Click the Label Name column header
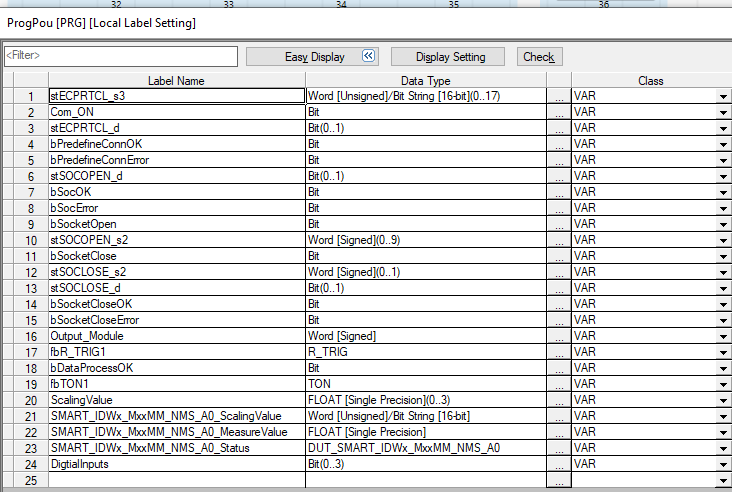 [177, 81]
